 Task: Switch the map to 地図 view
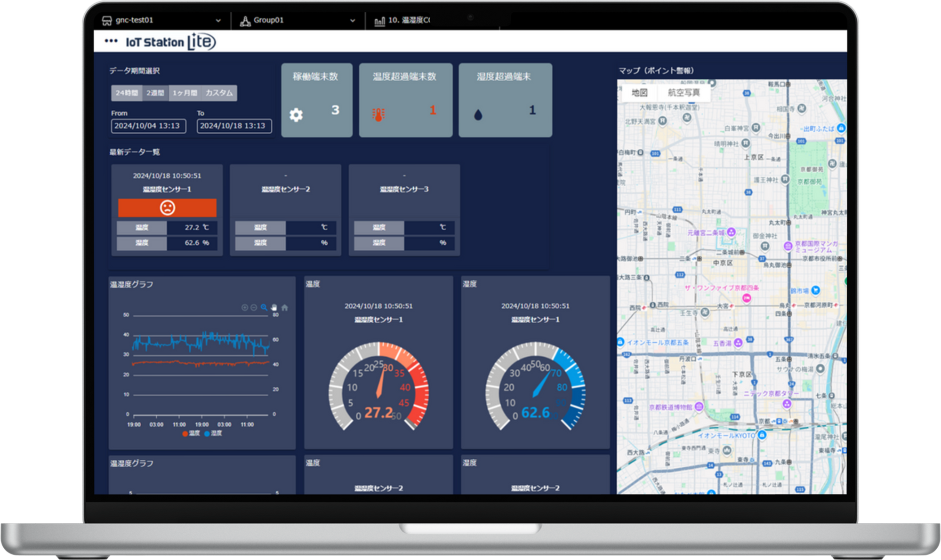[x=639, y=93]
